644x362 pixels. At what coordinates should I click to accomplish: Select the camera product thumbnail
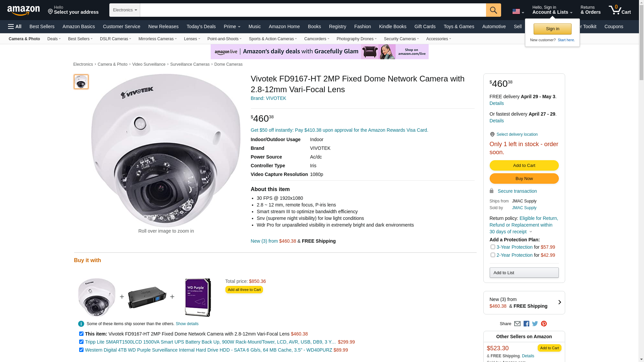pos(81,82)
